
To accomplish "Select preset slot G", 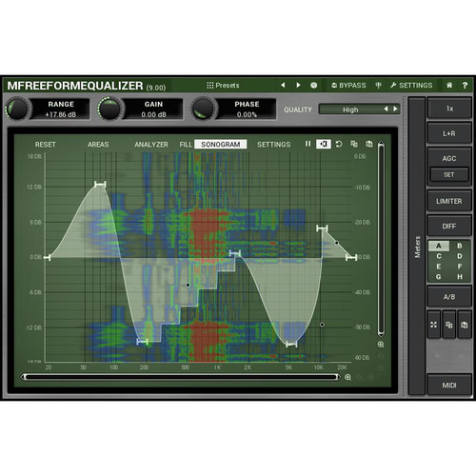I will (439, 277).
